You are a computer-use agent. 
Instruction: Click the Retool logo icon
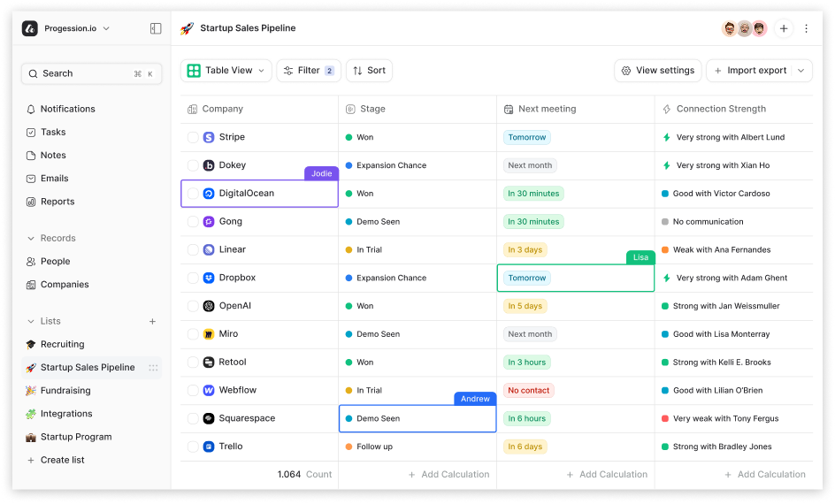(209, 363)
